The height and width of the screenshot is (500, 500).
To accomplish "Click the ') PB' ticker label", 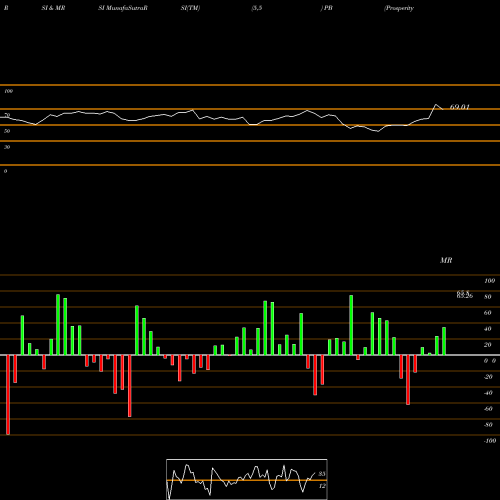I will click(327, 8).
